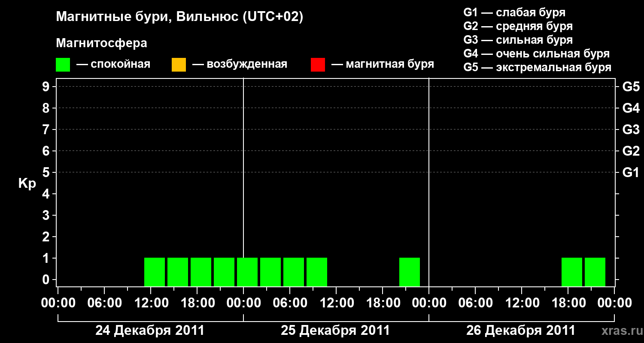Click the red 'магнитная буря' legend swatch
Screen dimensions: 644x343
[x=318, y=65]
